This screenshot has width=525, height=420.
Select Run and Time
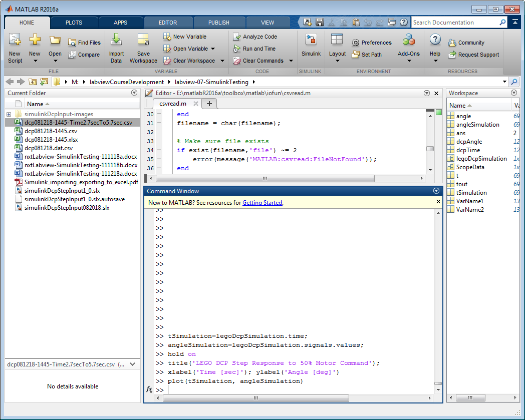click(254, 49)
